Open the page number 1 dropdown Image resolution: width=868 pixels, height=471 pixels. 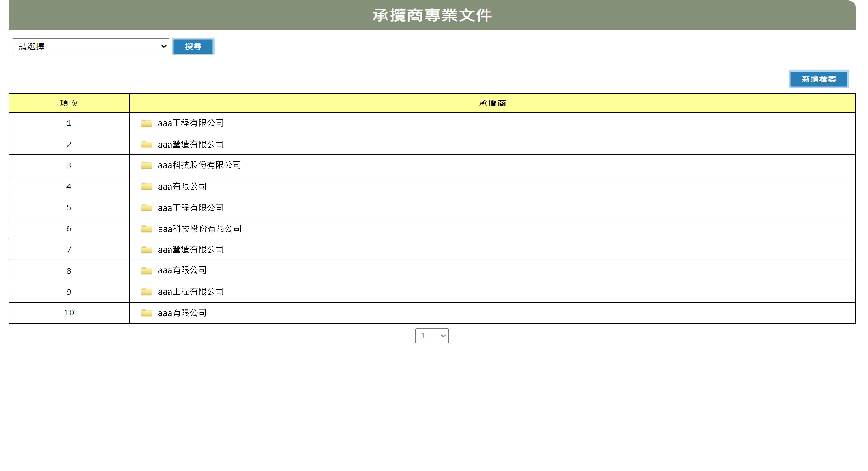pos(432,336)
